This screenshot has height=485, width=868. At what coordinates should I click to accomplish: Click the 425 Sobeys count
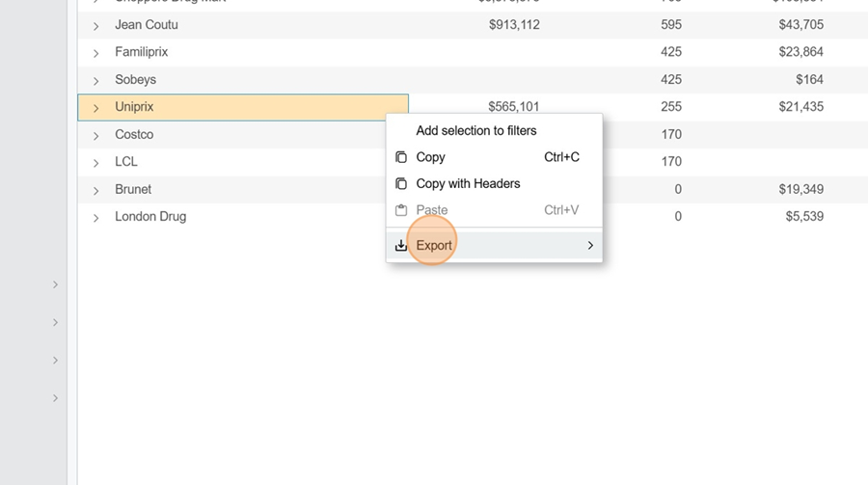point(671,80)
